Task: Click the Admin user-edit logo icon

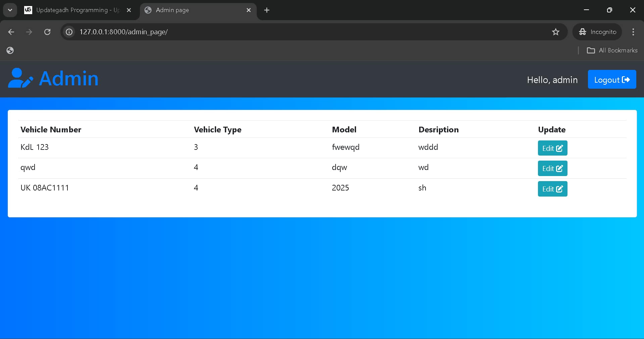Action: [x=20, y=78]
